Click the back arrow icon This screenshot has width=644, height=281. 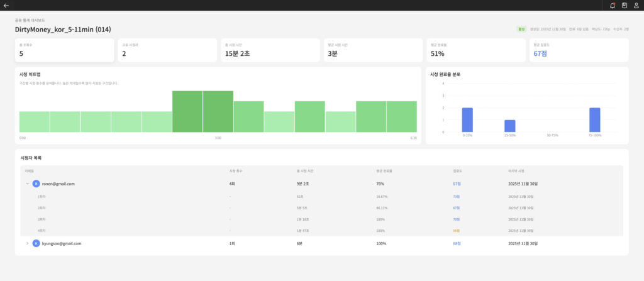tap(6, 5)
